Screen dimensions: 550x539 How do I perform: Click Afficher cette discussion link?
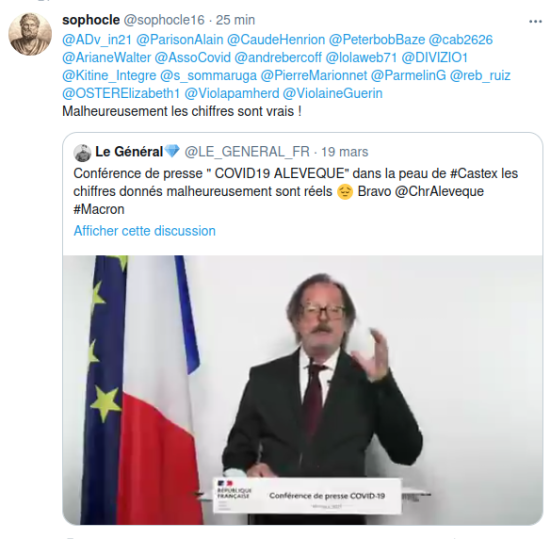tap(145, 231)
